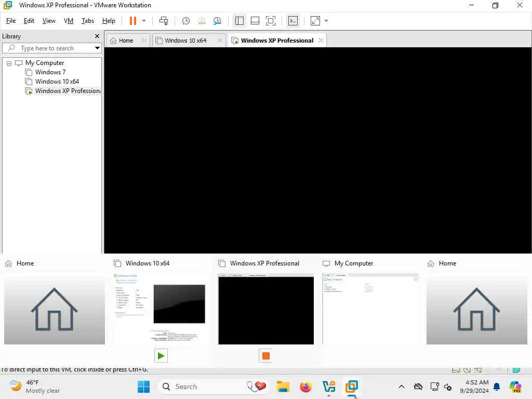Image resolution: width=532 pixels, height=399 pixels.
Task: Open the VM menu
Action: 69,21
